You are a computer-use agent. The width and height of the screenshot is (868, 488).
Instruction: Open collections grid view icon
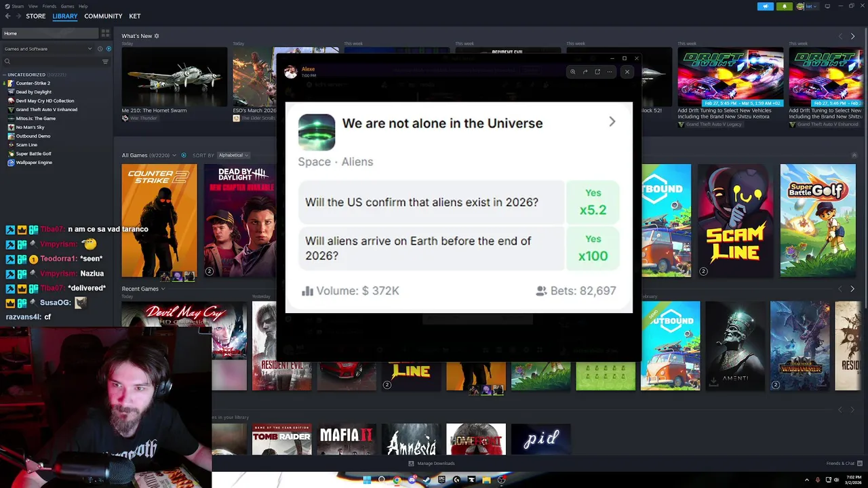pyautogui.click(x=105, y=33)
